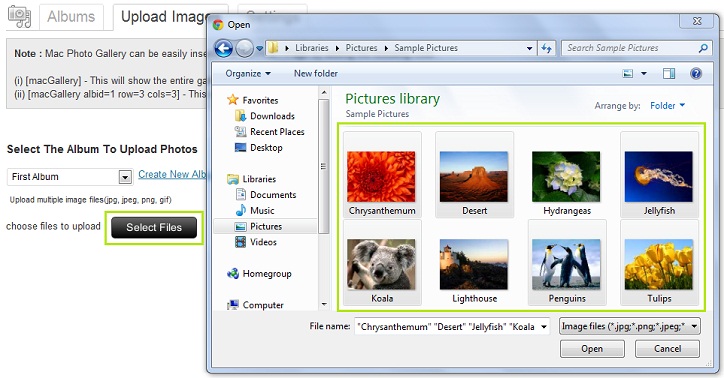The image size is (724, 378).
Task: Click the navigation pane scroll-down arrow
Action: 324,304
